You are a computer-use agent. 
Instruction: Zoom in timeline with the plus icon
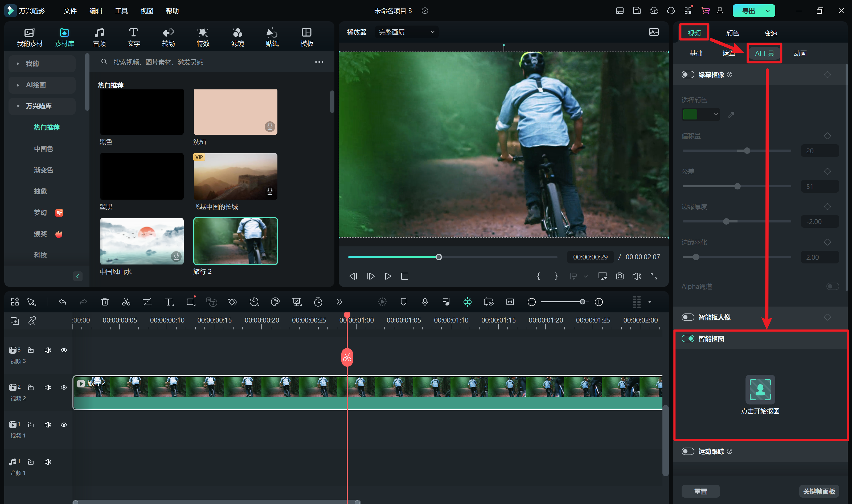[599, 301]
